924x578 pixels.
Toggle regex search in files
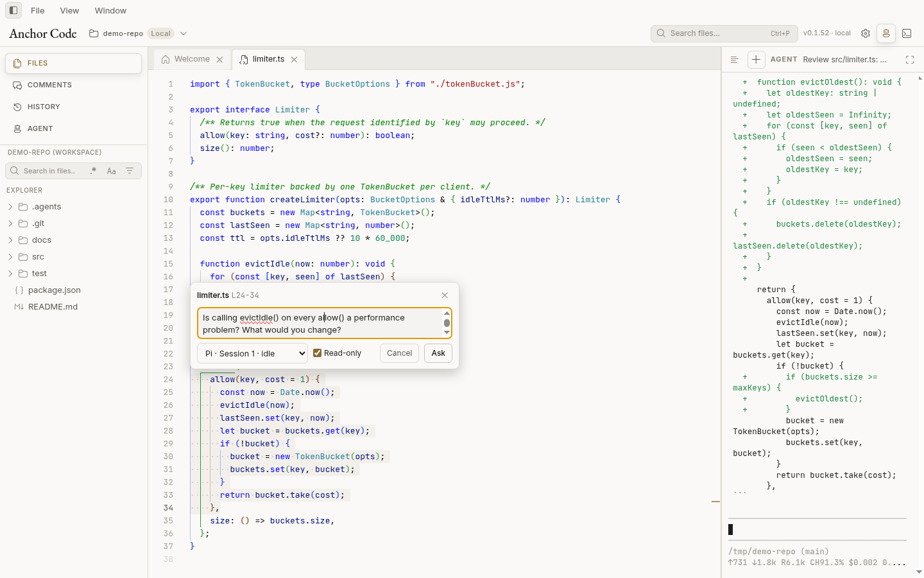pos(94,171)
